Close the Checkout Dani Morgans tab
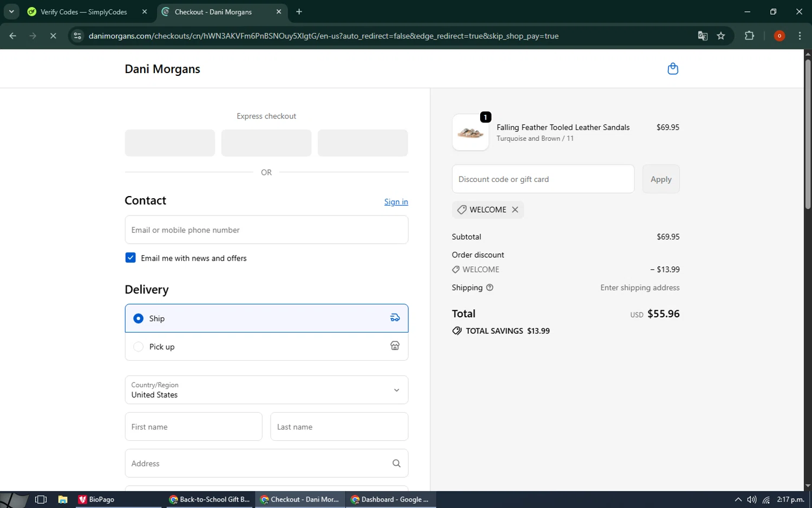Screen dimensions: 812x508 click(279, 11)
